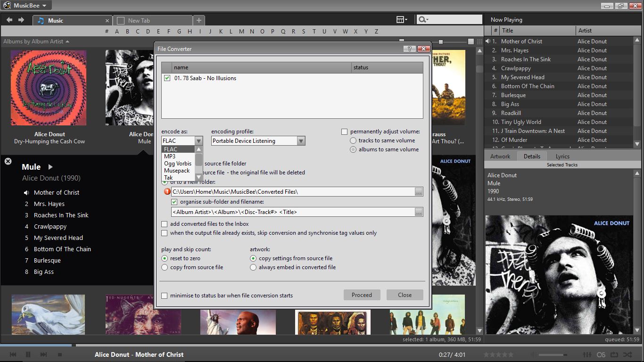The width and height of the screenshot is (644, 362).
Task: Close the expanded Mule album panel
Action: point(8,161)
